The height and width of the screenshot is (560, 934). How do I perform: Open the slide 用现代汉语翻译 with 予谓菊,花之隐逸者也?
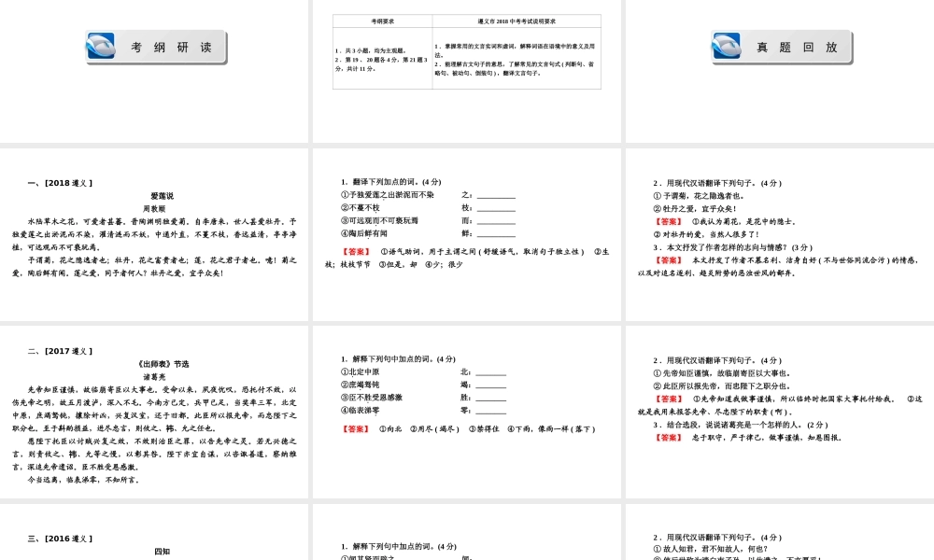[x=779, y=234]
